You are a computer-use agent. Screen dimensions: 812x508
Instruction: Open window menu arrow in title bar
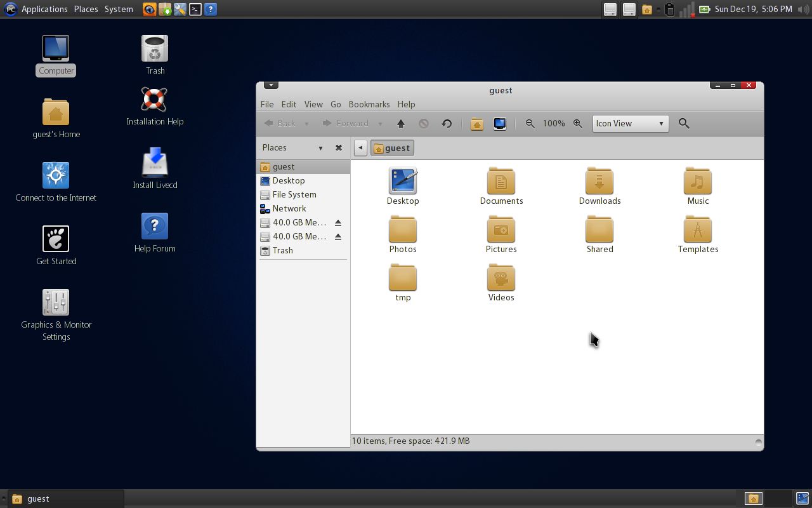271,85
